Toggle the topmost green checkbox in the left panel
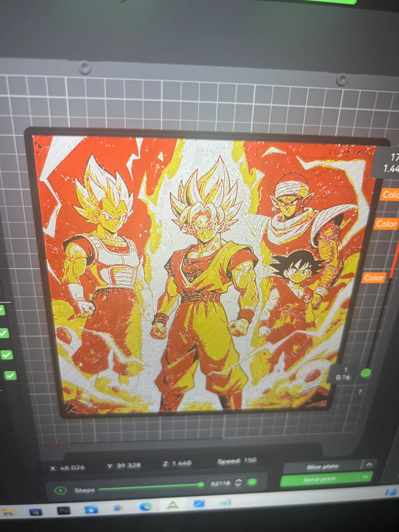 [x=2, y=310]
